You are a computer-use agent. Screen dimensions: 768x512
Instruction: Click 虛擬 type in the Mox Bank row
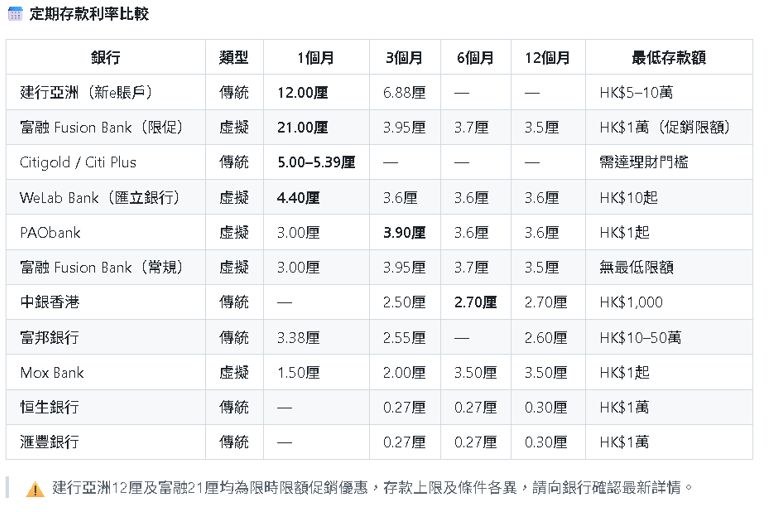click(x=234, y=373)
